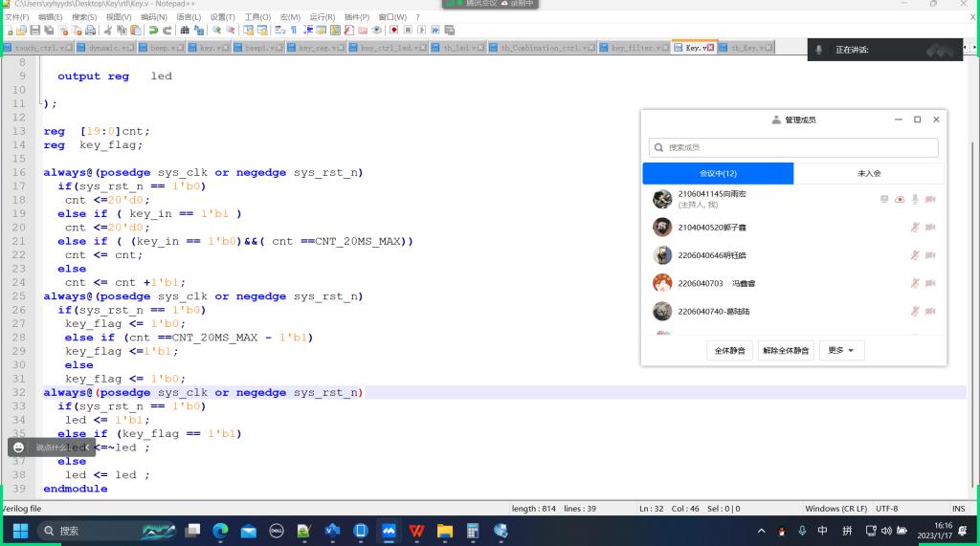Toggle microphone for member 2104040520

point(915,227)
